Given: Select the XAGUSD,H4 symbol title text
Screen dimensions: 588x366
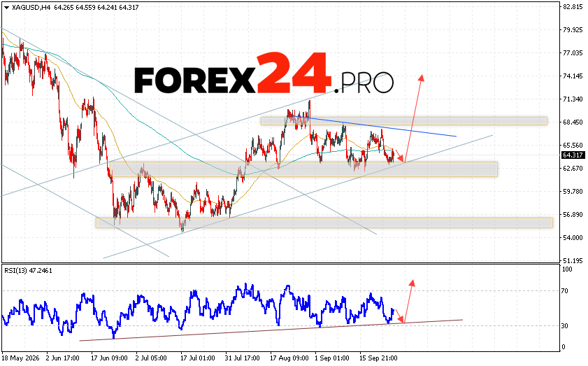Looking at the screenshot, I should pyautogui.click(x=31, y=8).
